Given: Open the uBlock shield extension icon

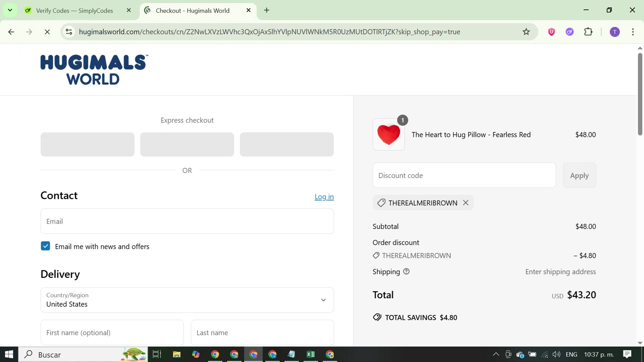Looking at the screenshot, I should [552, 32].
